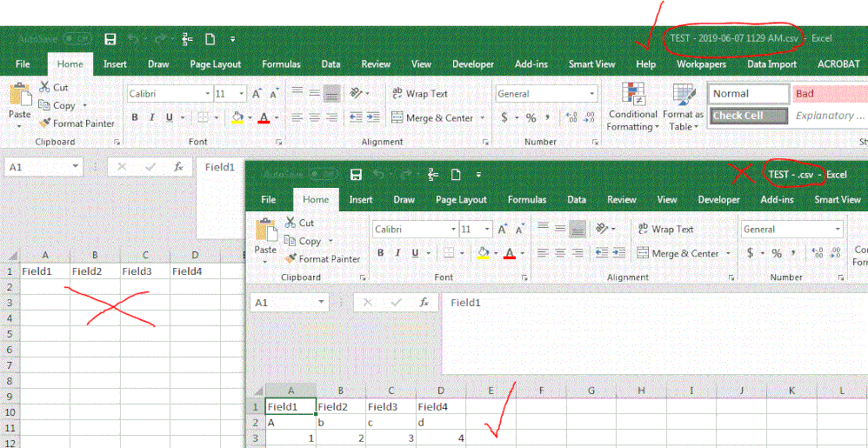The image size is (868, 448).
Task: Open Developer tab in front window
Action: coord(719,200)
